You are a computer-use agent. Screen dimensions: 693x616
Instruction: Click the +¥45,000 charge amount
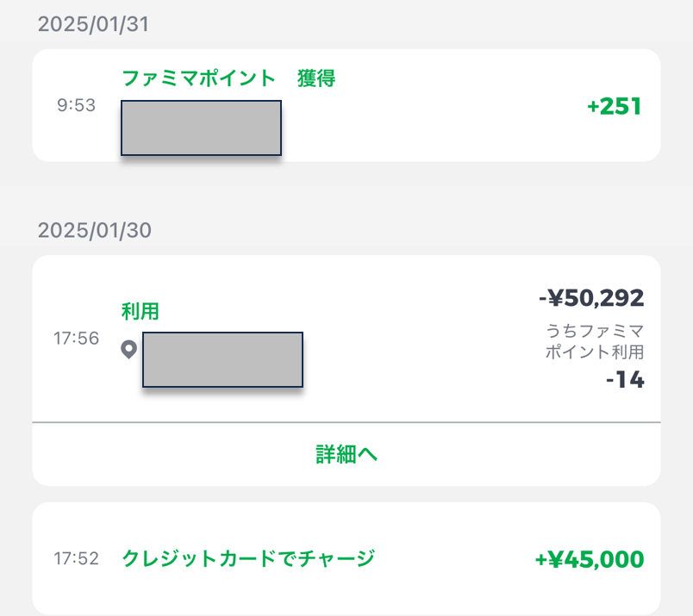click(590, 559)
